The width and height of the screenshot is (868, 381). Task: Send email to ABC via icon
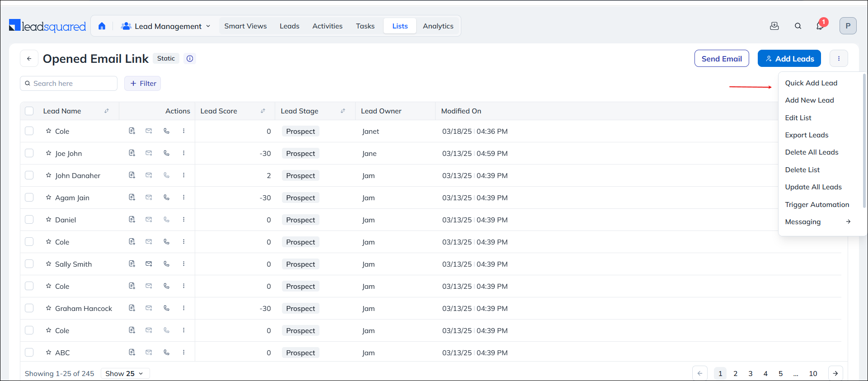pyautogui.click(x=149, y=353)
